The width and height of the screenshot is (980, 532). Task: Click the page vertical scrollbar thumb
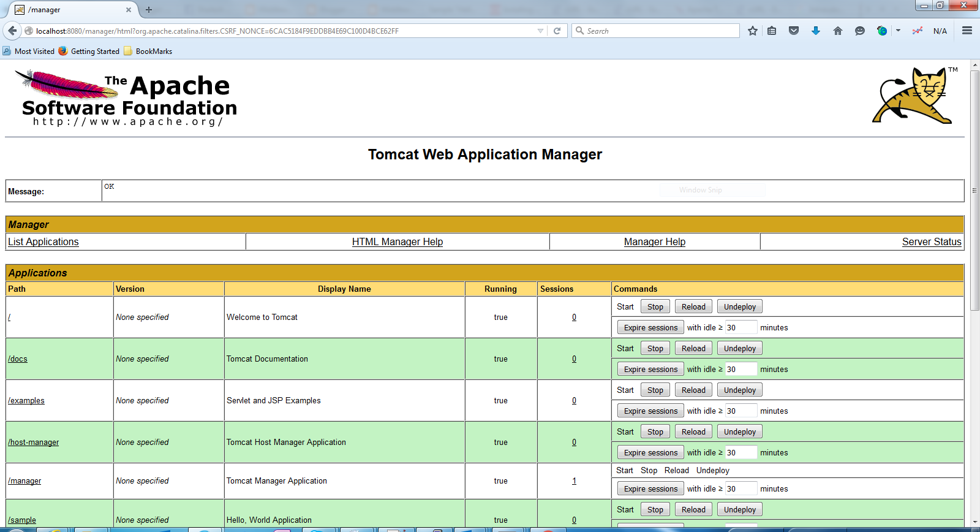(974, 191)
